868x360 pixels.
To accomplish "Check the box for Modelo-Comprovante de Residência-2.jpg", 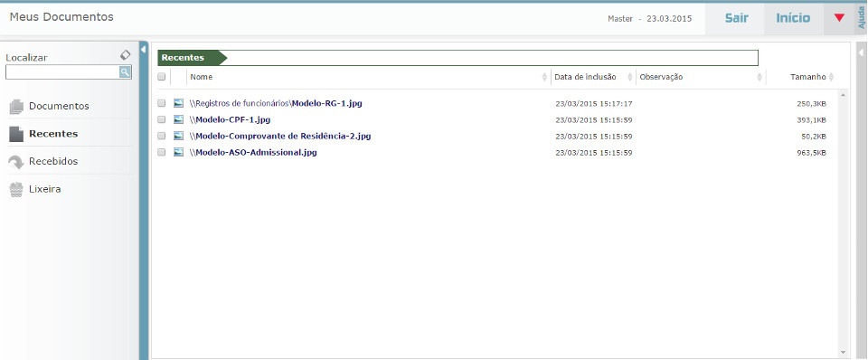I will [x=162, y=136].
